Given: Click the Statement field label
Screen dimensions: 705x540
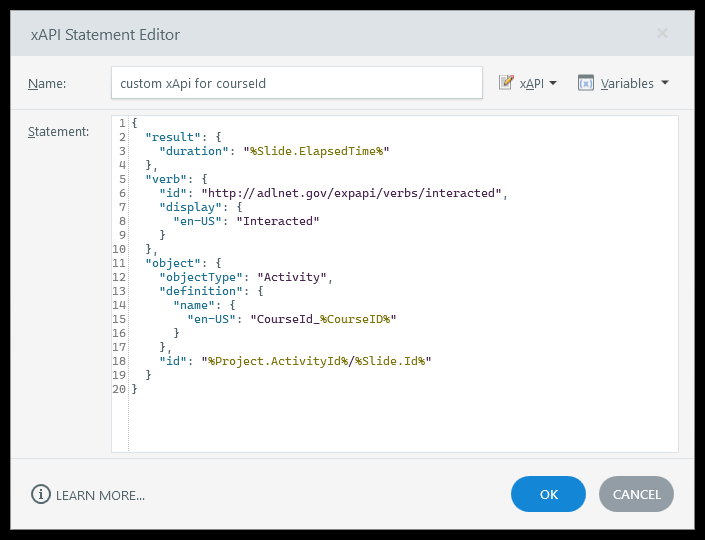Looking at the screenshot, I should pyautogui.click(x=59, y=132).
